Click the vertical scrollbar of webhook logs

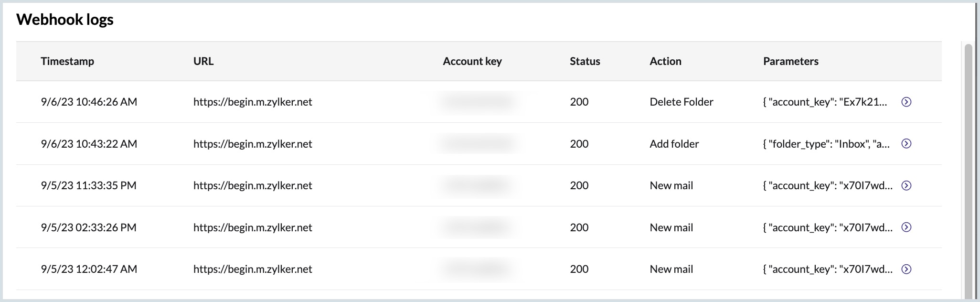pyautogui.click(x=968, y=172)
